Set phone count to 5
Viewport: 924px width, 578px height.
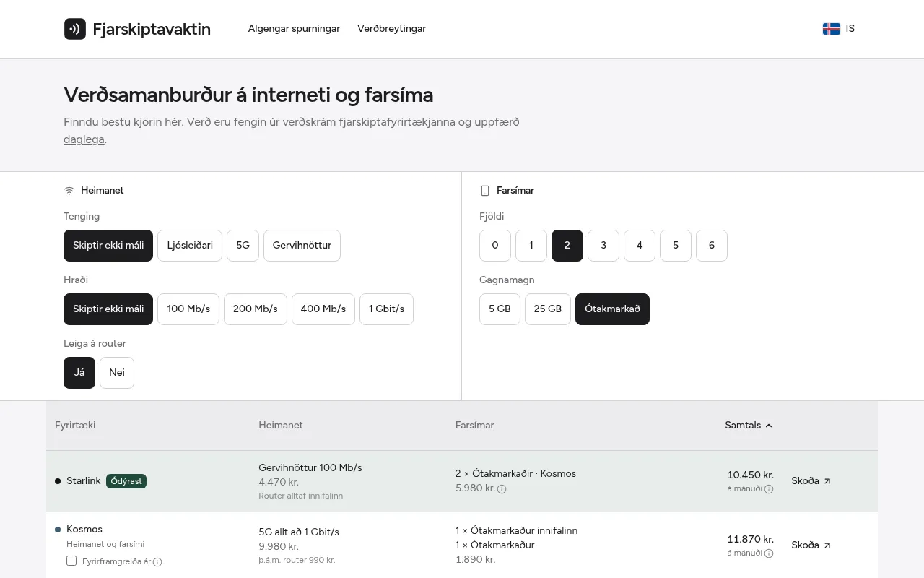click(x=676, y=246)
